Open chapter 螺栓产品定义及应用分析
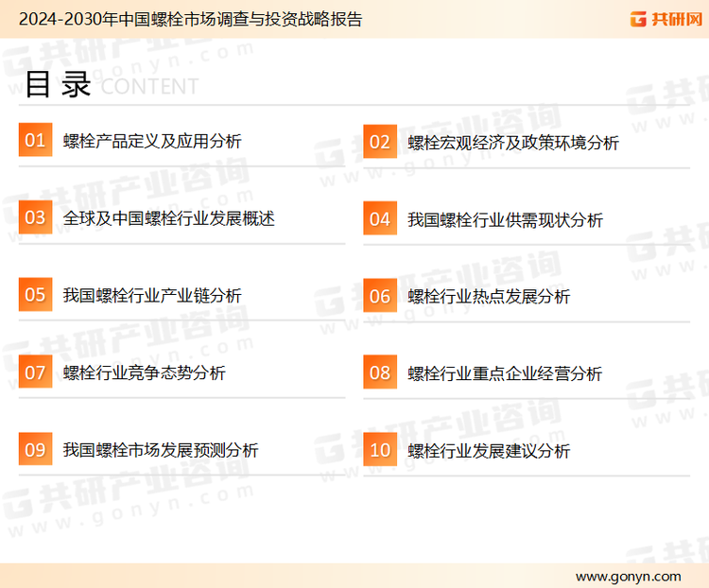The image size is (709, 588). 152,141
